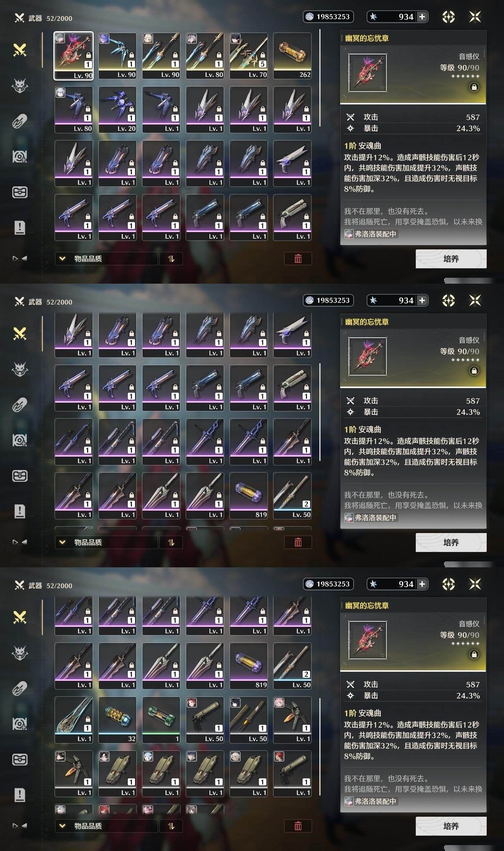Toggle lock on weapon in topmost detail panel
Viewport: 504px width, 851px height.
tap(474, 87)
